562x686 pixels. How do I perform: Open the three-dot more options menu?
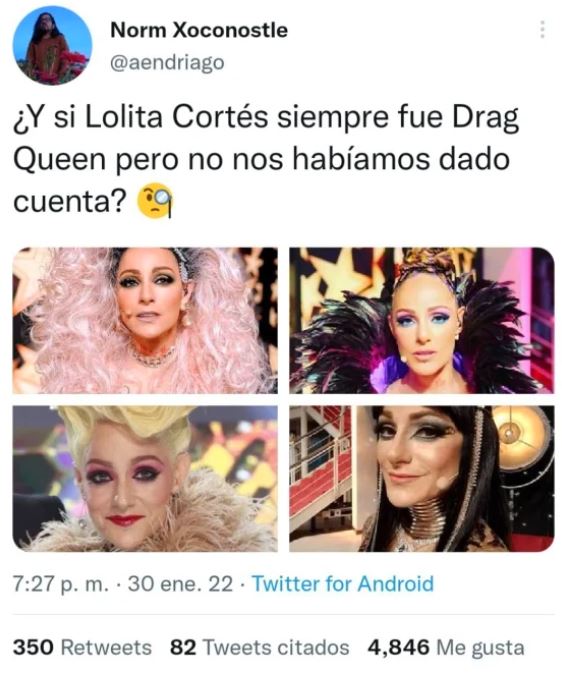point(542,30)
